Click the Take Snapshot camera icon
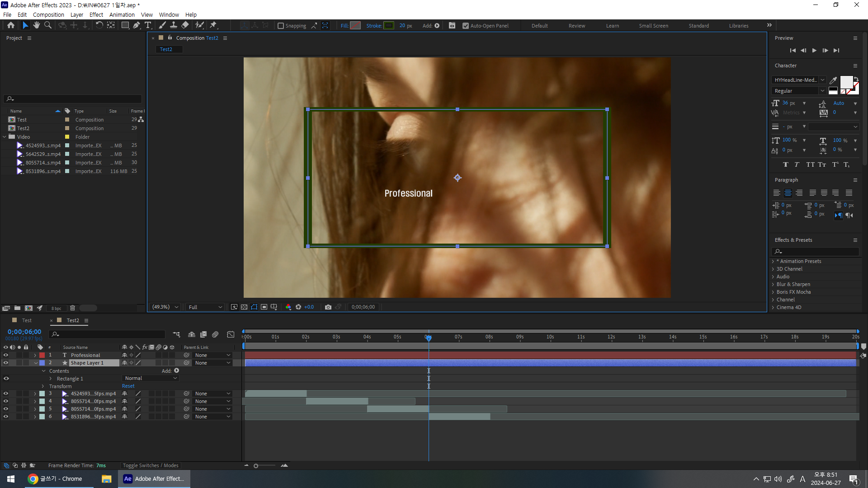 click(x=328, y=307)
